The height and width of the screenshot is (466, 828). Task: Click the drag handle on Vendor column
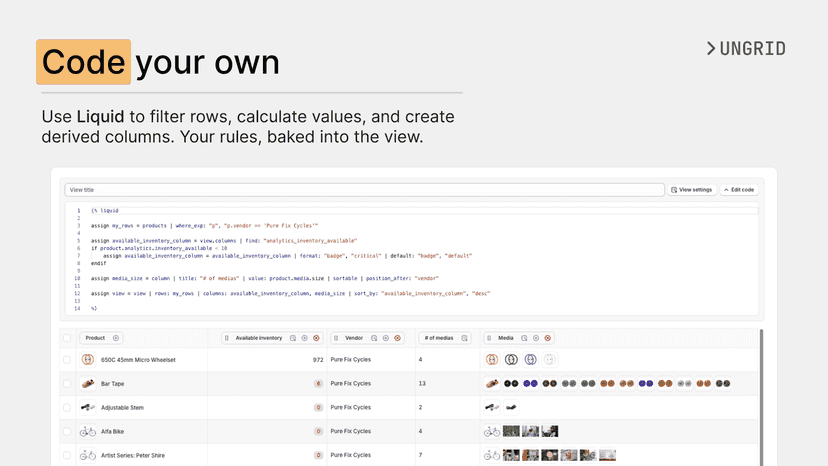point(336,338)
